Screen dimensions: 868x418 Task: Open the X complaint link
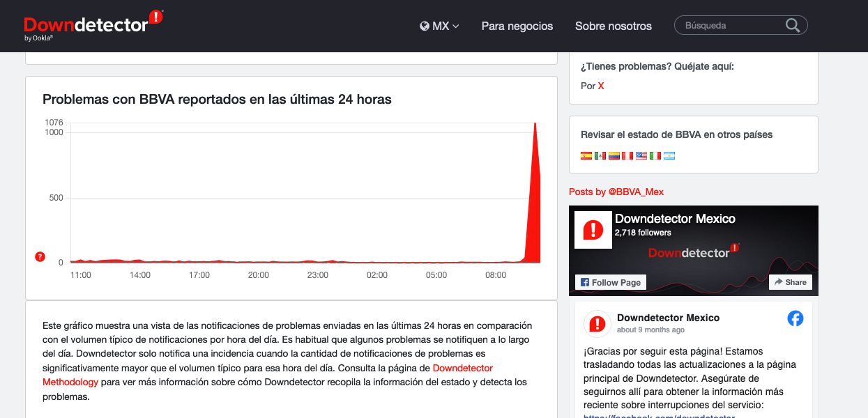tap(601, 86)
